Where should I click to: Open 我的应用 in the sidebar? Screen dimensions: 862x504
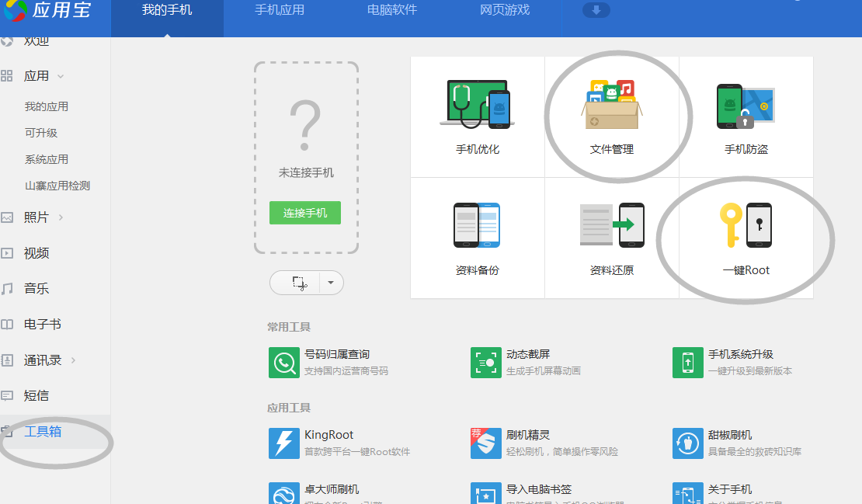pos(47,106)
